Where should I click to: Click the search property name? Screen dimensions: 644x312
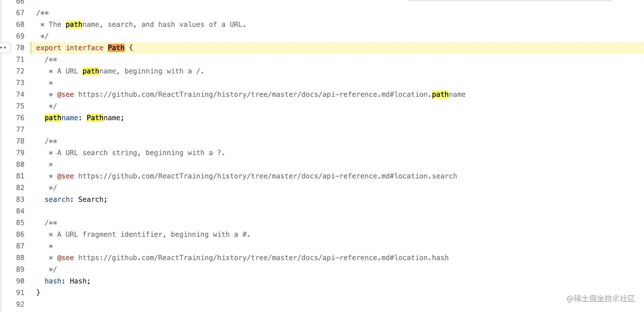click(57, 199)
